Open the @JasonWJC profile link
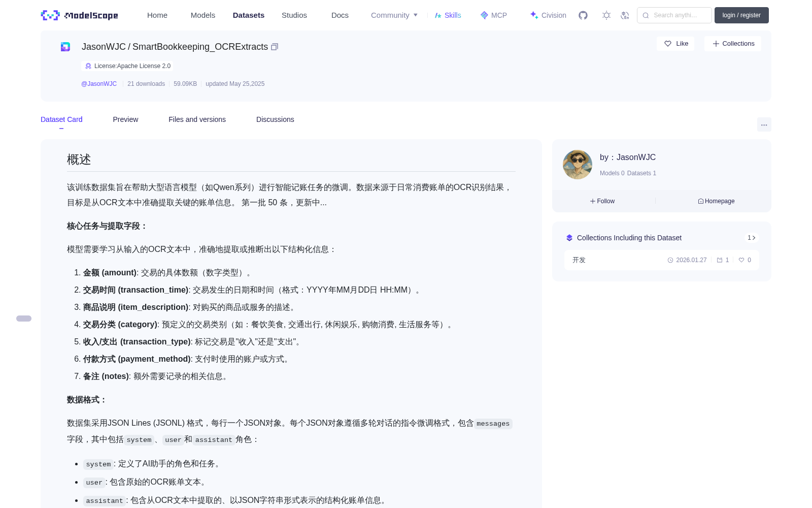 (x=99, y=84)
